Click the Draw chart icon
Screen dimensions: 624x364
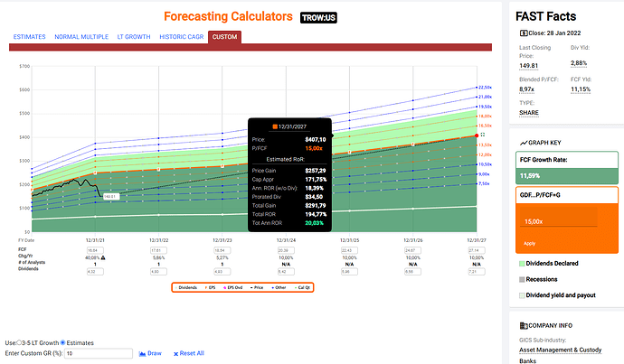click(140, 353)
